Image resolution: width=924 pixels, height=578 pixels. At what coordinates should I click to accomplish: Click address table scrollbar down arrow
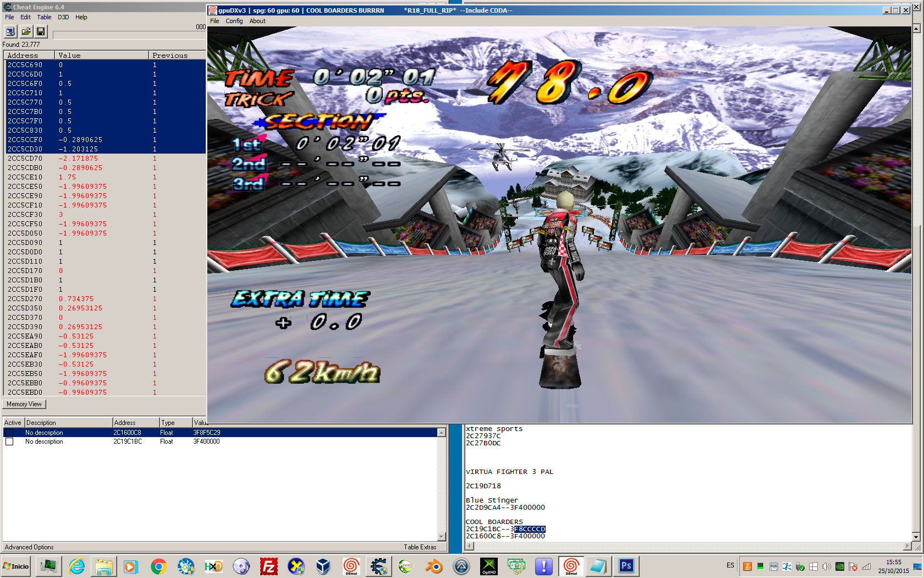(441, 537)
